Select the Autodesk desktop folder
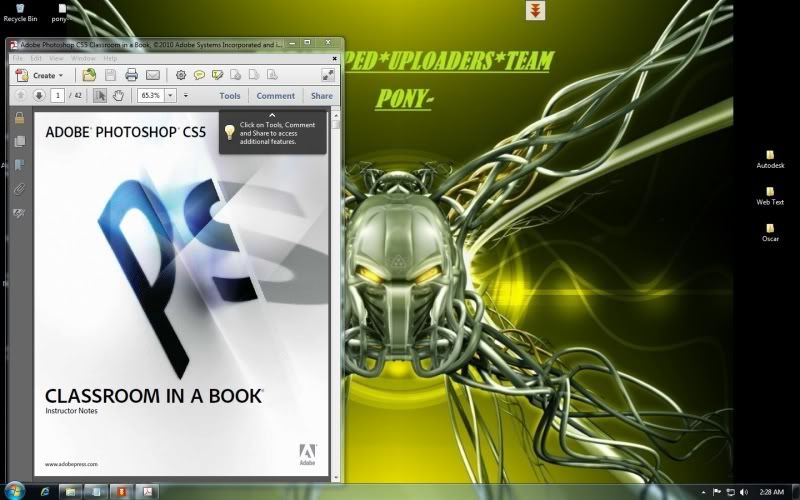Screen dimensions: 800x500 click(x=770, y=159)
